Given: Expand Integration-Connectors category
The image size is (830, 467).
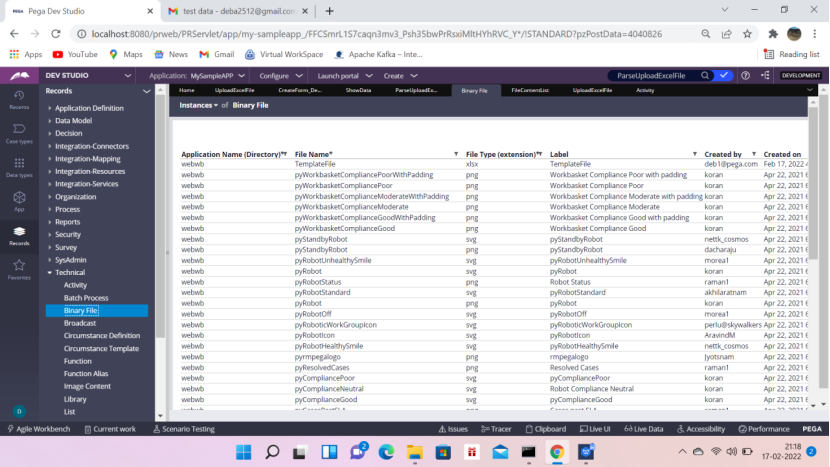Looking at the screenshot, I should click(50, 146).
